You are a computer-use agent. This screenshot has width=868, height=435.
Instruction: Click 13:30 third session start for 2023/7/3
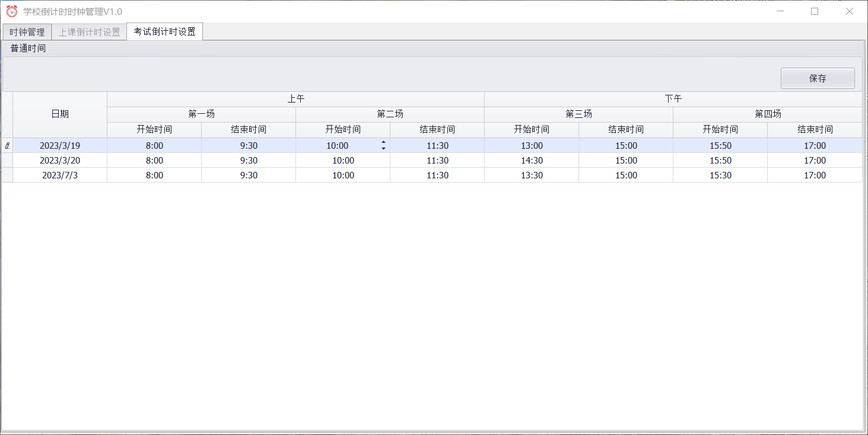[x=532, y=175]
